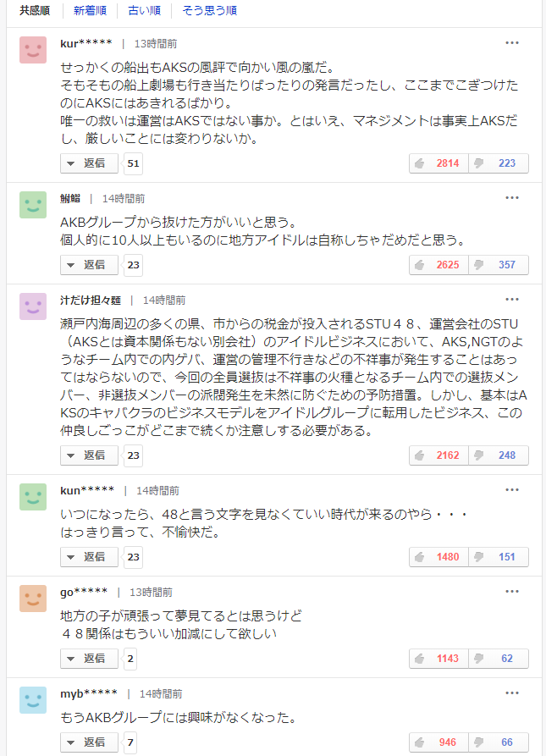Open three-dot menu on myb***** comment
Image resolution: width=546 pixels, height=756 pixels.
click(512, 693)
